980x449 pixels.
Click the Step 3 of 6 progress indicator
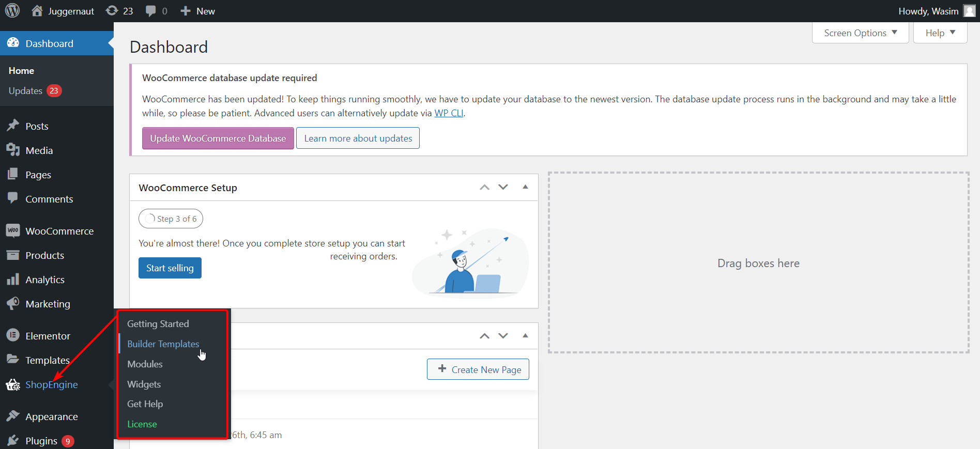point(171,219)
